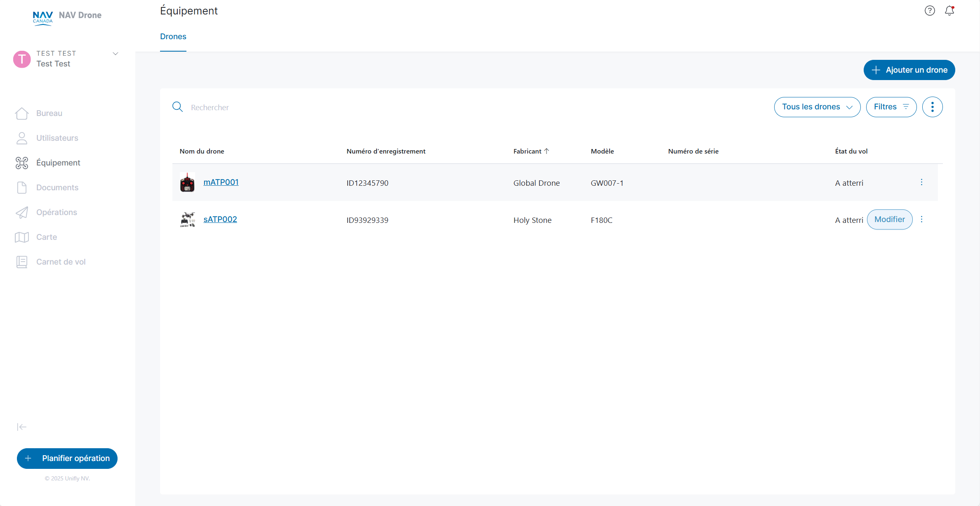The width and height of the screenshot is (980, 506).
Task: Click A atterri status for mATP001
Action: coord(849,183)
